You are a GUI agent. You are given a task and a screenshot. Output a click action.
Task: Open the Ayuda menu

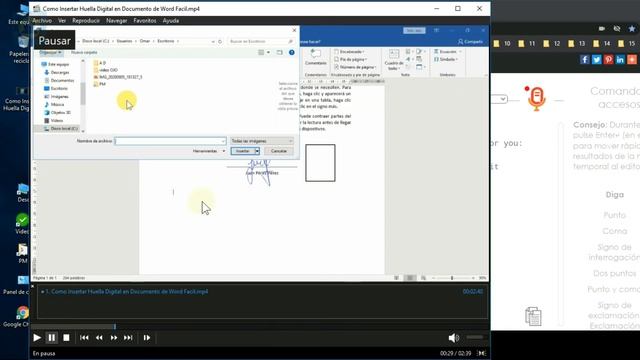point(171,20)
